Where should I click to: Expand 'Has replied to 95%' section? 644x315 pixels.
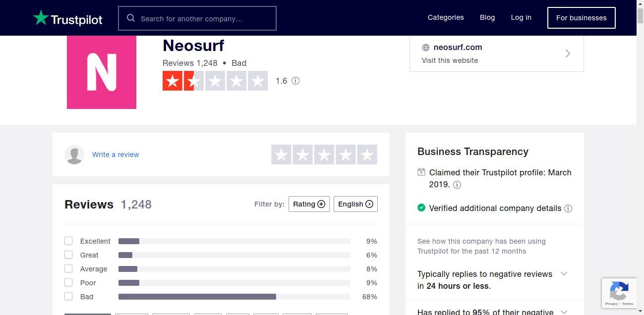point(564,312)
